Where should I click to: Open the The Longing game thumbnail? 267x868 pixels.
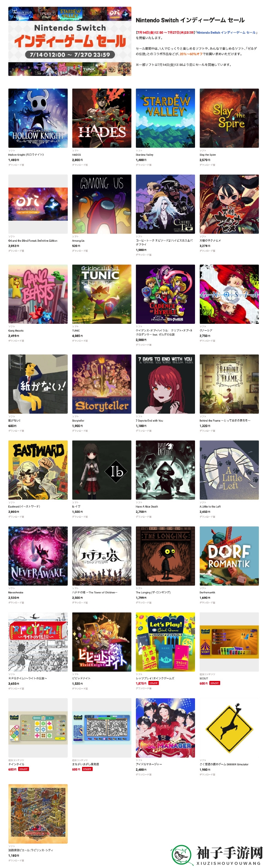[x=166, y=556]
